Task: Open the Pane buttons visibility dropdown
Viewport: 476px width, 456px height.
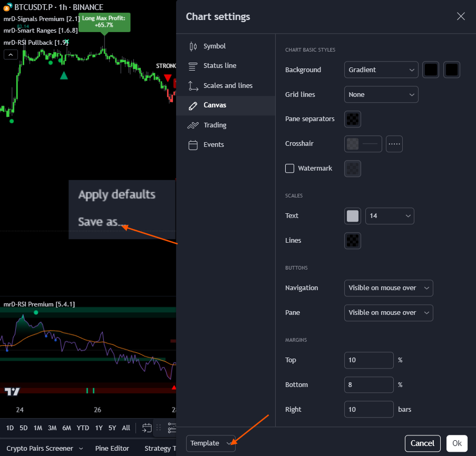Action: [388, 313]
